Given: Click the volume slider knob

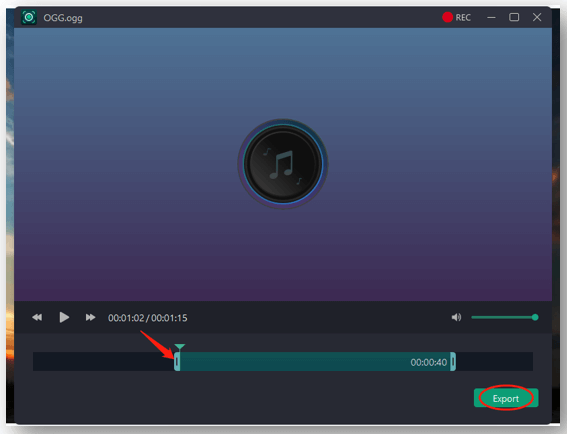Looking at the screenshot, I should click(535, 318).
